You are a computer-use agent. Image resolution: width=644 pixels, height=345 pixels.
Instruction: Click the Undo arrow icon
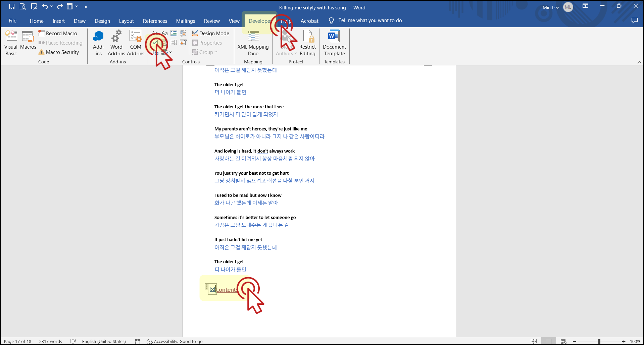[x=45, y=6]
